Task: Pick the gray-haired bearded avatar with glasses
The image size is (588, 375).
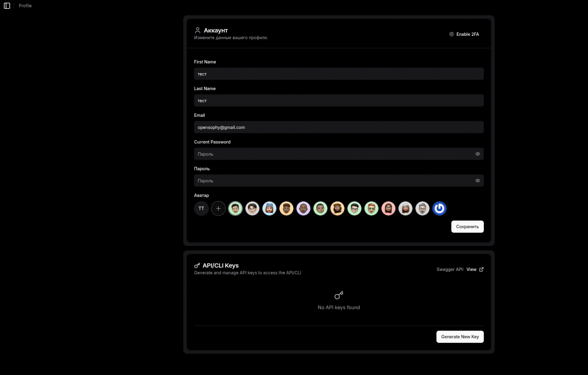Action: click(x=422, y=208)
